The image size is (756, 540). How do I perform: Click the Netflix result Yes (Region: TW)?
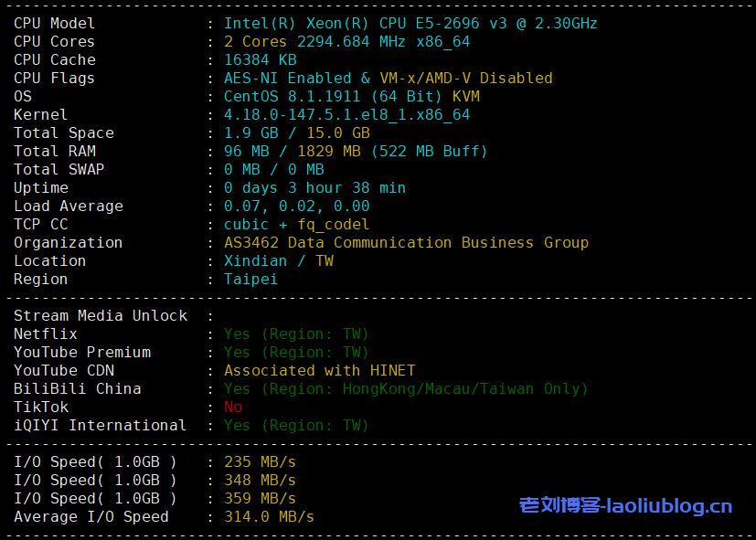tap(297, 334)
